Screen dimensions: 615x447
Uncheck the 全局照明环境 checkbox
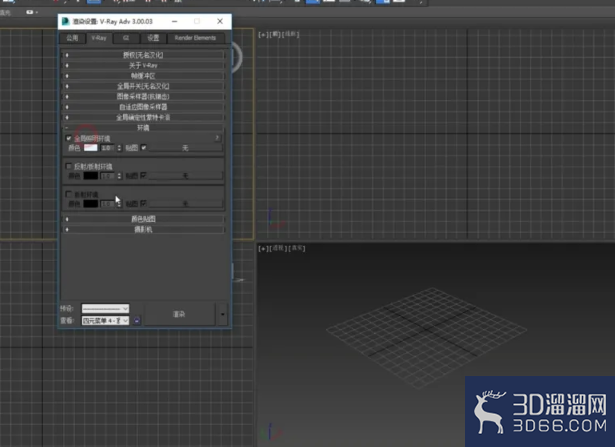[69, 138]
